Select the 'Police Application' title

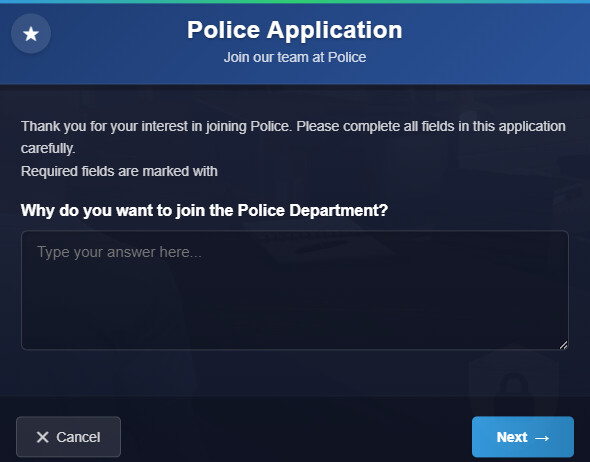[x=295, y=30]
